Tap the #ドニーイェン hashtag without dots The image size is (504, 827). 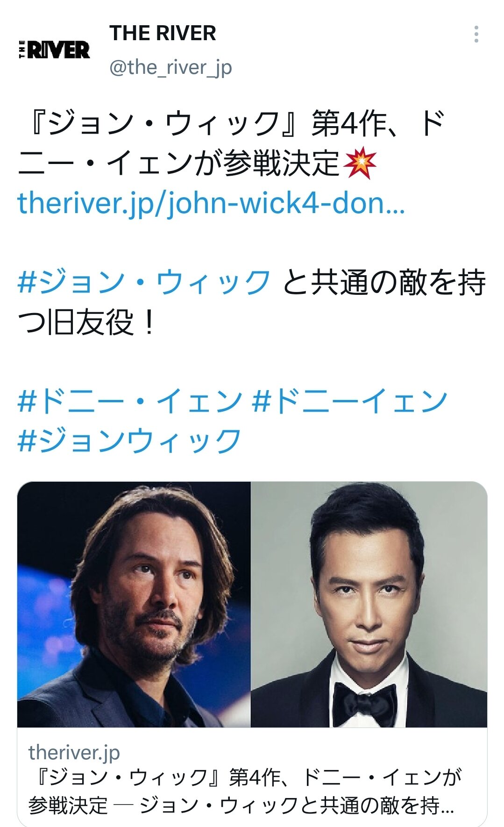pos(350,401)
